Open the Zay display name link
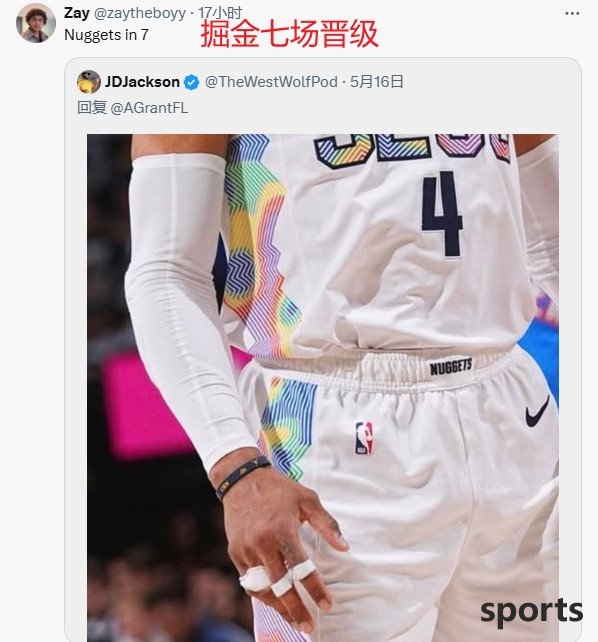 coord(77,13)
